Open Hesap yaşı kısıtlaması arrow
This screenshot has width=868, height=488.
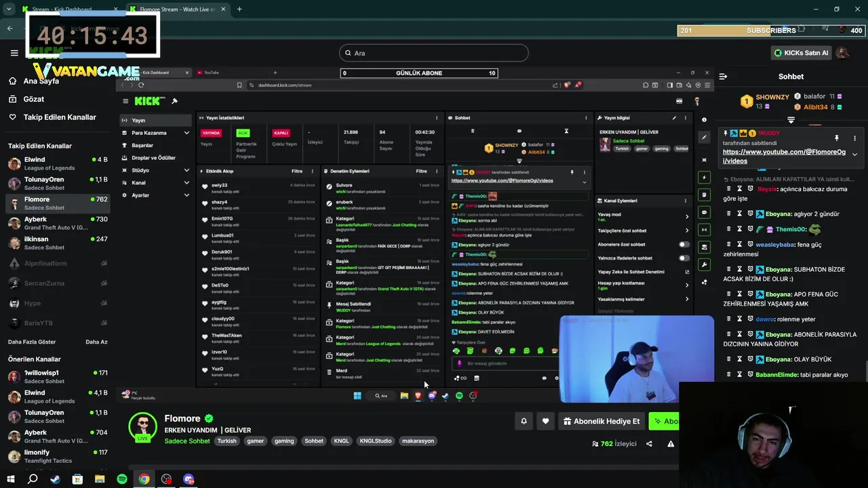(x=686, y=285)
